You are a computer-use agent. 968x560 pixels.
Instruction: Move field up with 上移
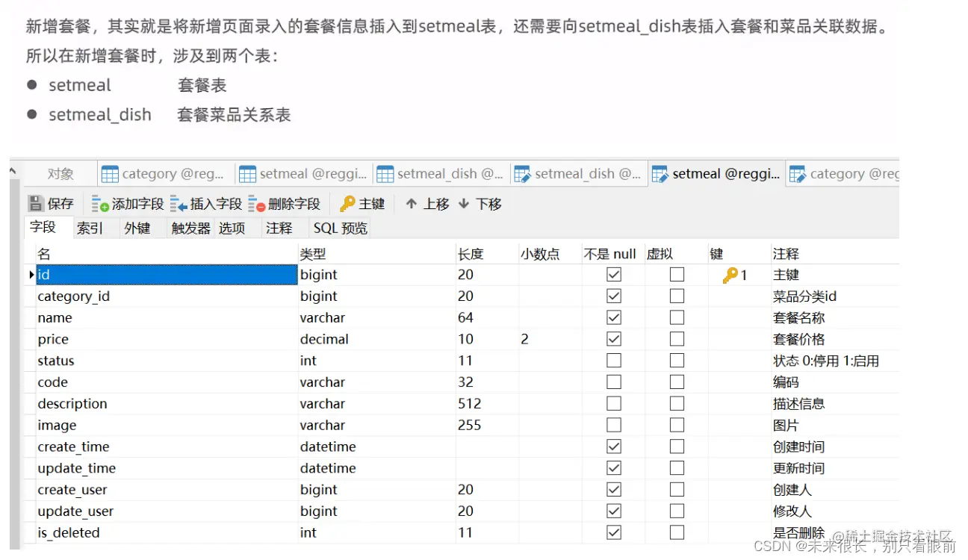pos(427,204)
